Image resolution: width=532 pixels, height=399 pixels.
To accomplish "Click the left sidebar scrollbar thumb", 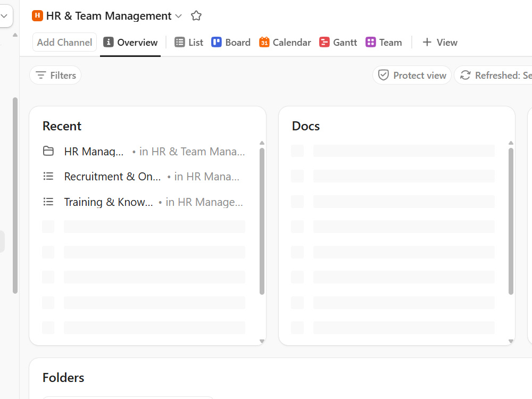I will click(x=15, y=195).
